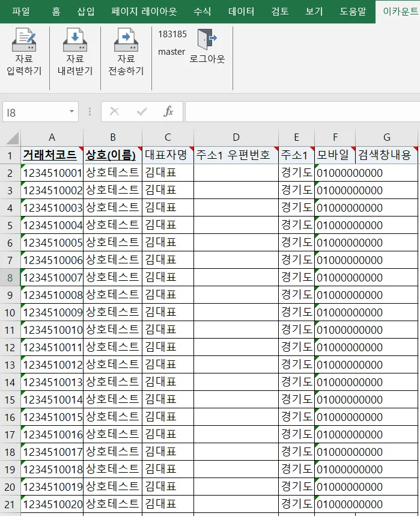420x516 pixels.
Task: Select row 14 header
Action: click(x=10, y=382)
